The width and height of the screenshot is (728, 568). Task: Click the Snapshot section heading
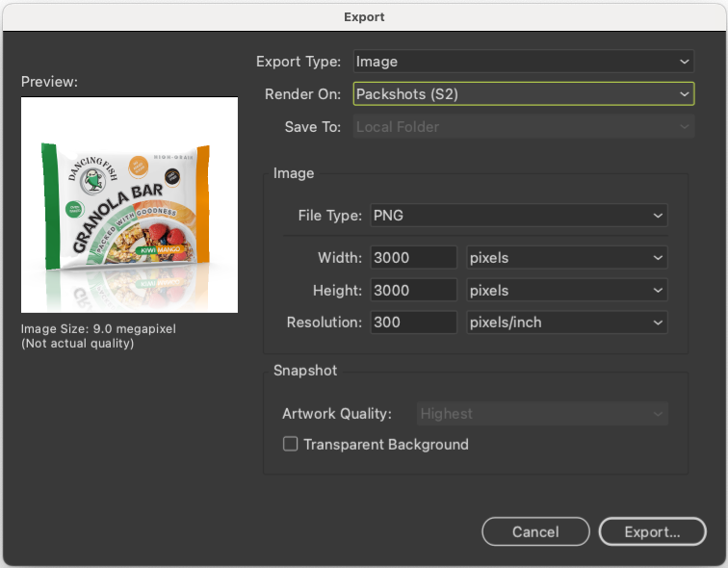(x=304, y=371)
